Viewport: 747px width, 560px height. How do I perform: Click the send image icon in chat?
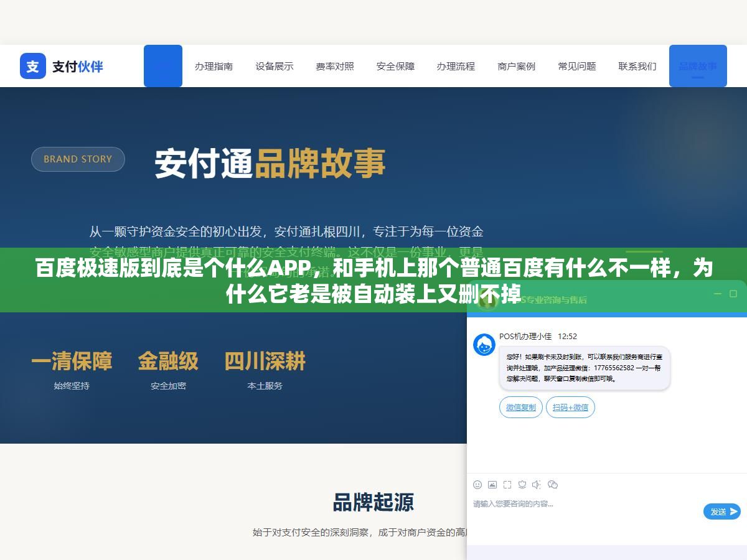[x=492, y=485]
